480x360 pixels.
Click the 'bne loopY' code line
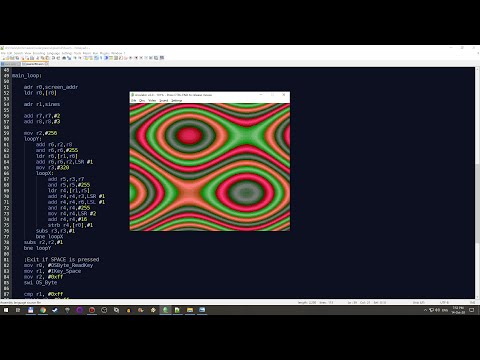[x=37, y=248]
